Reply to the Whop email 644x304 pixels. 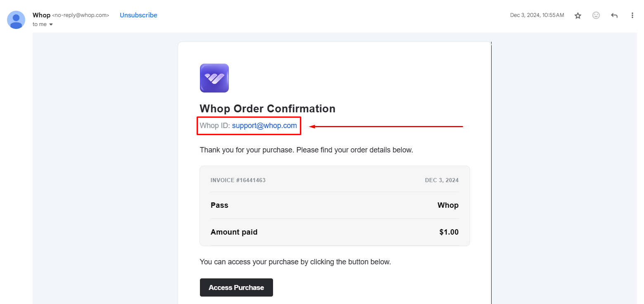(614, 15)
